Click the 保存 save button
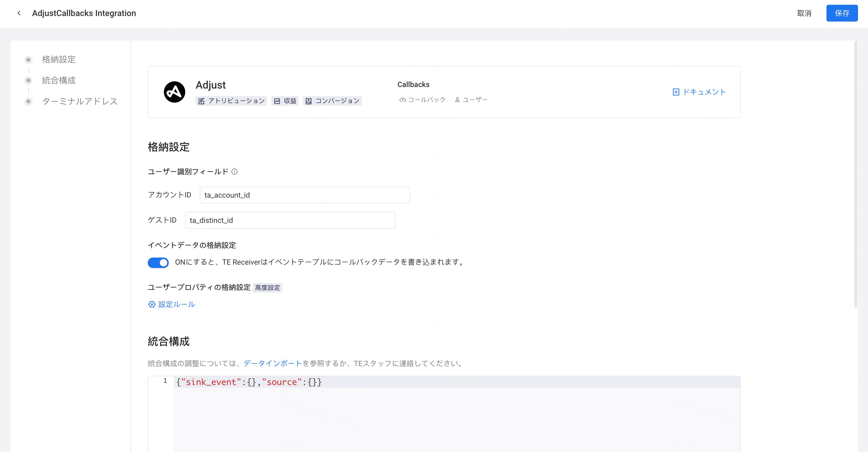 pos(842,13)
